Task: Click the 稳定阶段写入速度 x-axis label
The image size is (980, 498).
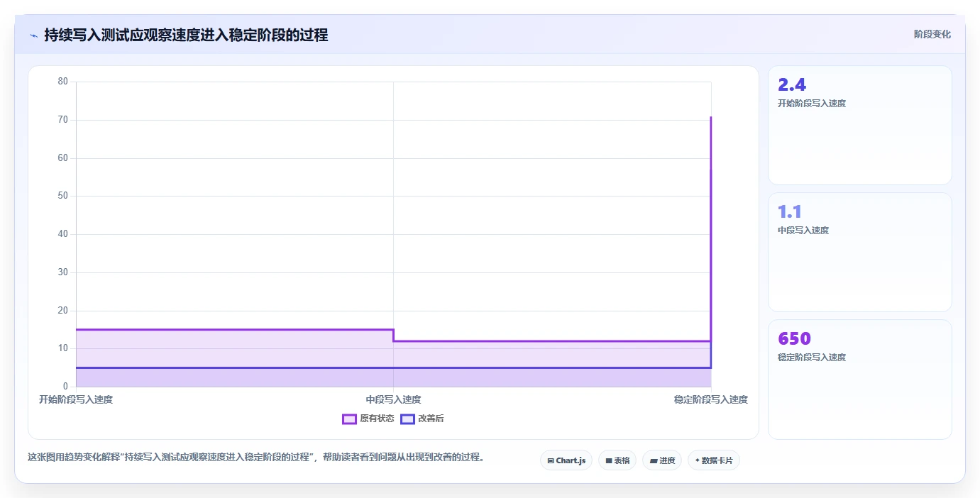Action: 710,399
